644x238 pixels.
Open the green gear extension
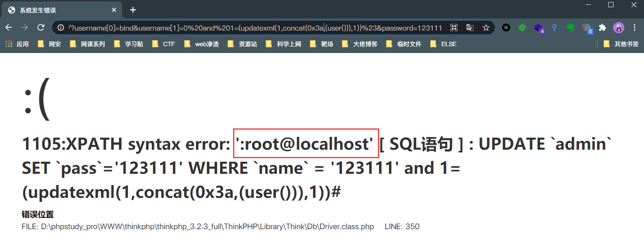click(522, 27)
